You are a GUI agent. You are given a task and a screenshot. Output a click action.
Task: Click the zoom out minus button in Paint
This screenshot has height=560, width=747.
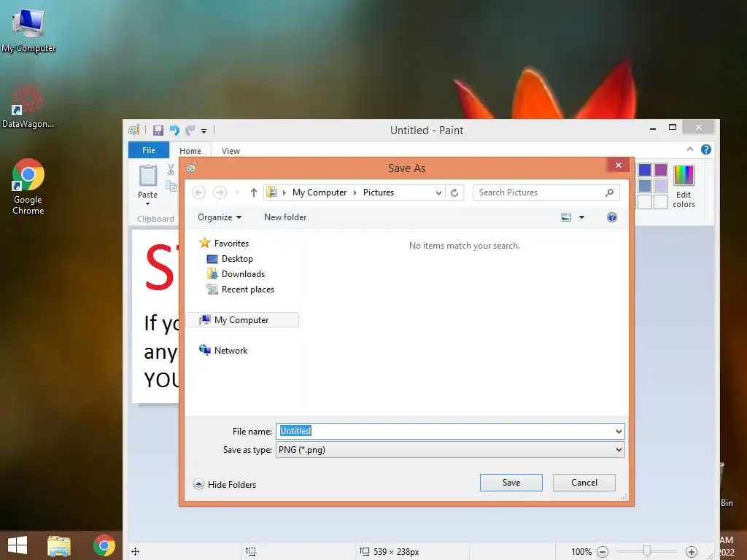click(x=603, y=552)
